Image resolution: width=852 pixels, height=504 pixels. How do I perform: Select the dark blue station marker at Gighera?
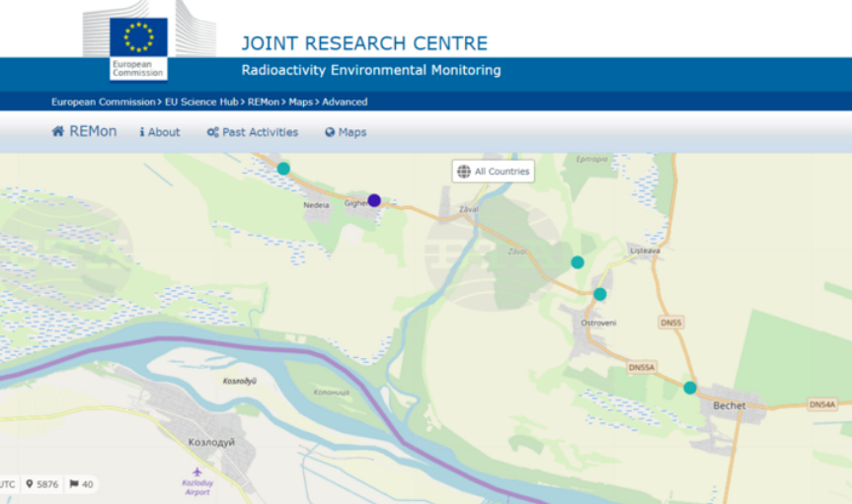[x=374, y=200]
